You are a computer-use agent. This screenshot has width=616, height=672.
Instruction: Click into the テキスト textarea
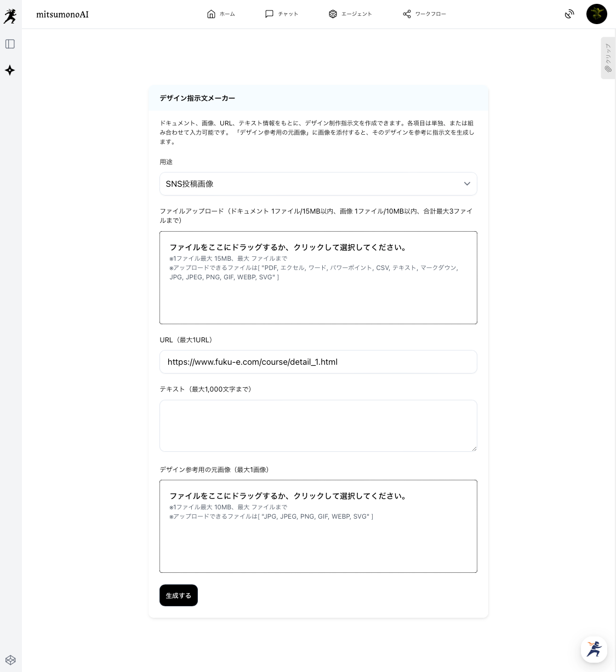tap(318, 426)
